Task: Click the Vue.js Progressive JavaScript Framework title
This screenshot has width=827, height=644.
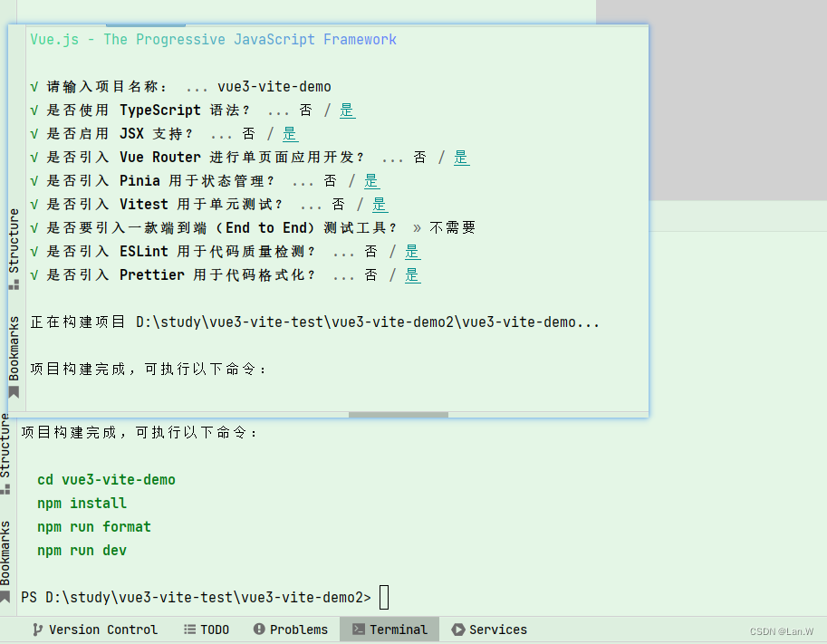Action: pos(214,39)
